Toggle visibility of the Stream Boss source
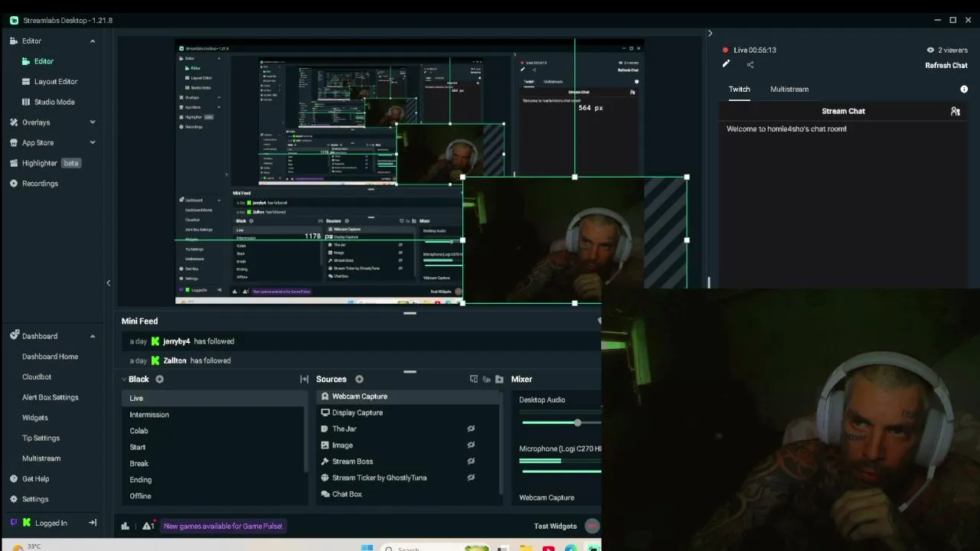The height and width of the screenshot is (551, 980). point(471,461)
